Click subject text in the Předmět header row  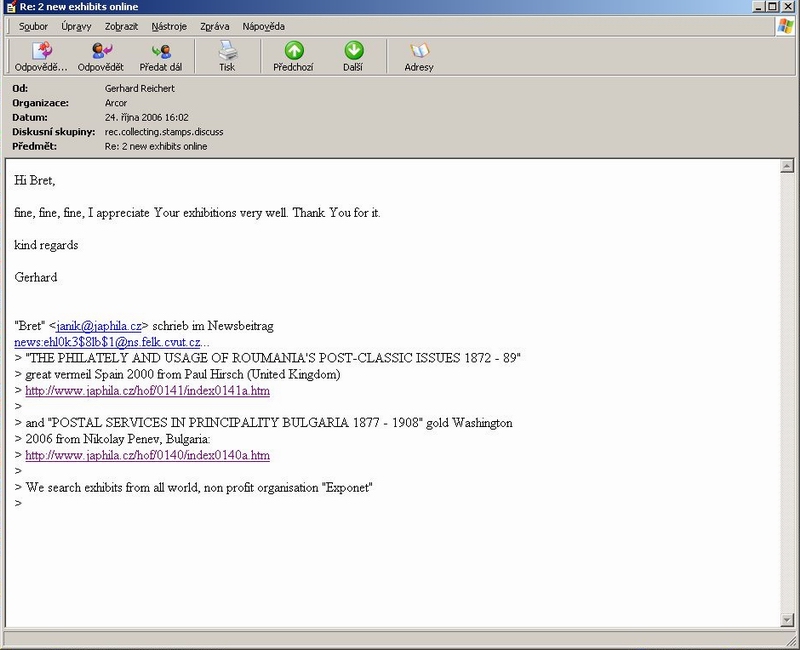156,146
